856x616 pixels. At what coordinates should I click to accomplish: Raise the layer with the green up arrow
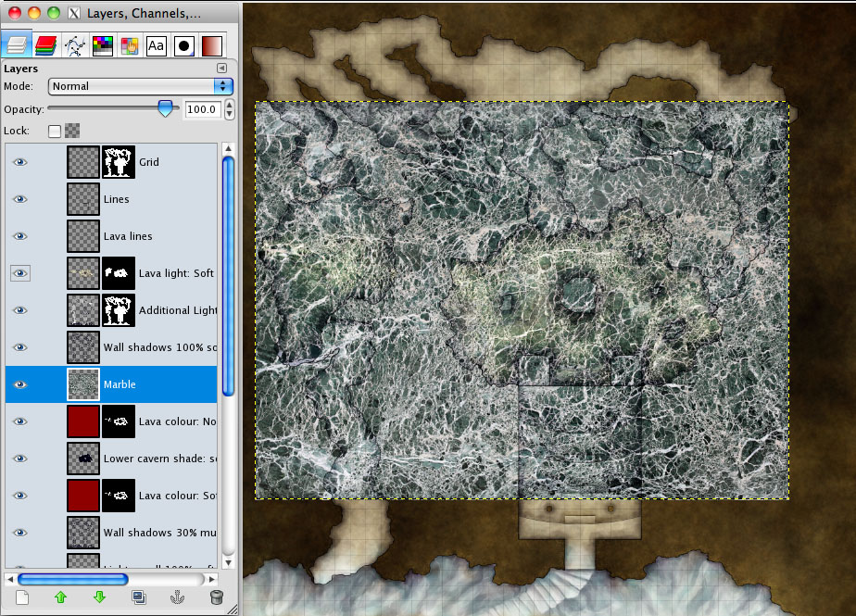point(61,597)
